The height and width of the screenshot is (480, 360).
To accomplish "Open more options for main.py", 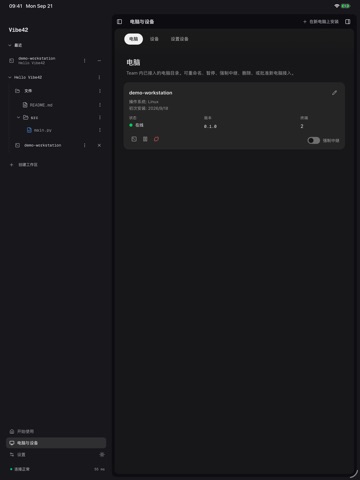I will [x=100, y=130].
